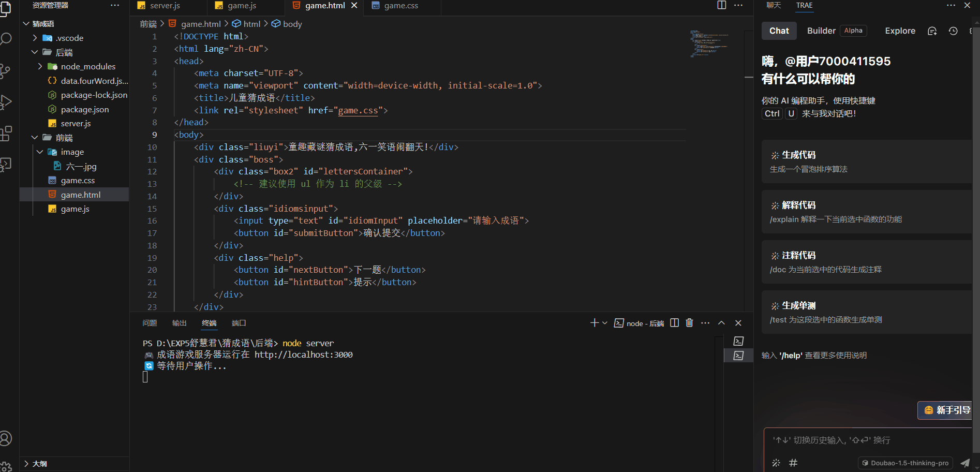The height and width of the screenshot is (472, 980).
Task: Select the Chat mode tab
Action: coord(779,31)
